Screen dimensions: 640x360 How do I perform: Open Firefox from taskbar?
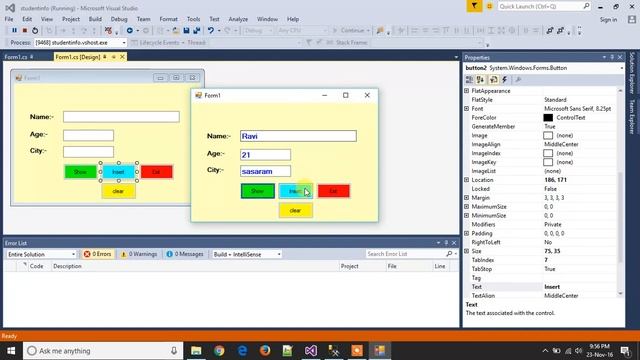(x=265, y=351)
